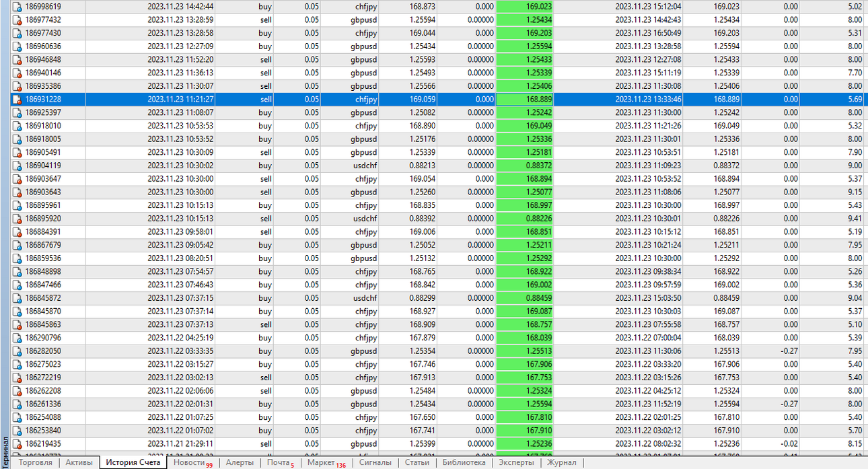Select ticket number 186272219
The image size is (868, 469).
[43, 377]
